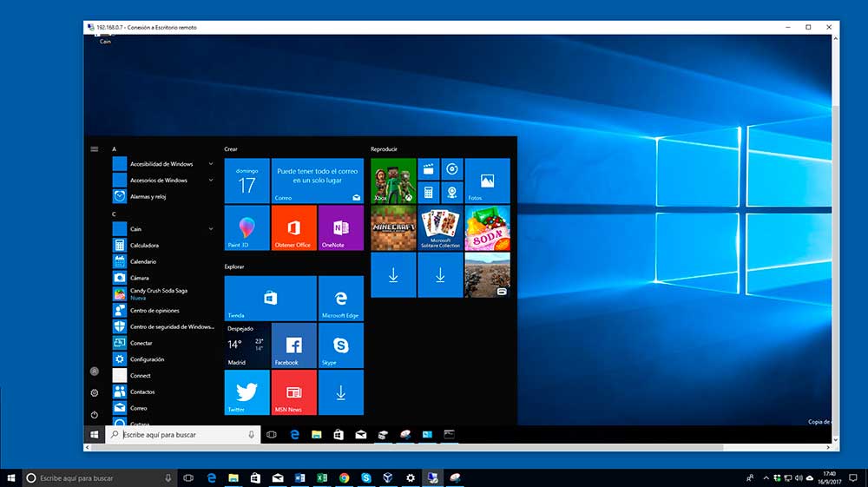Click the Crear tile group title

click(x=231, y=148)
